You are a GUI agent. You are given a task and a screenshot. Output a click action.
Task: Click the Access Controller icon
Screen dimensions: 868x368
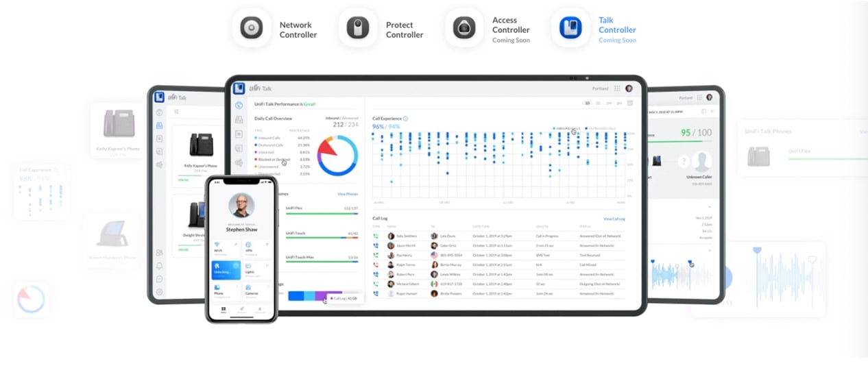point(464,28)
